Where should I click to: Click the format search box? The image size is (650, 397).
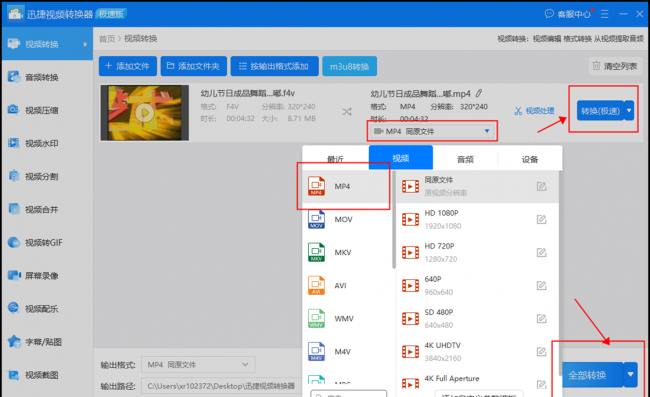(x=349, y=394)
